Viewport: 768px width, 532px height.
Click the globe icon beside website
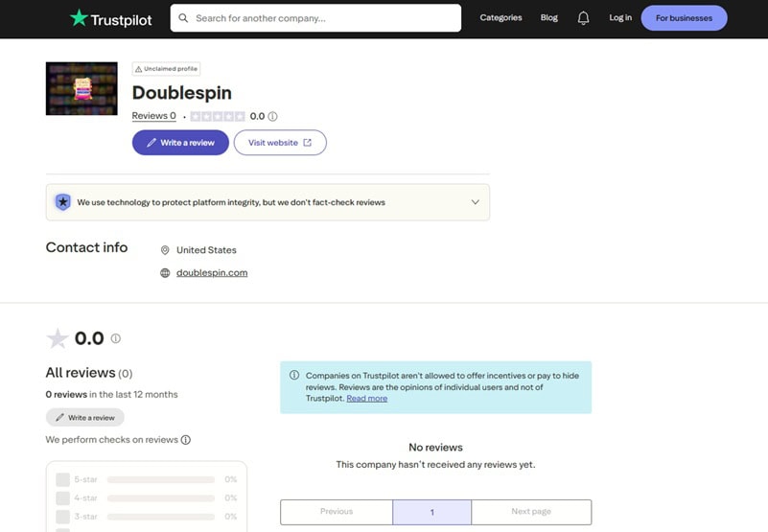165,273
